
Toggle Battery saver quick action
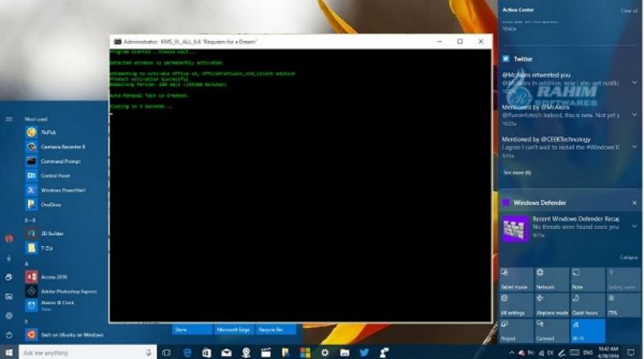click(624, 279)
